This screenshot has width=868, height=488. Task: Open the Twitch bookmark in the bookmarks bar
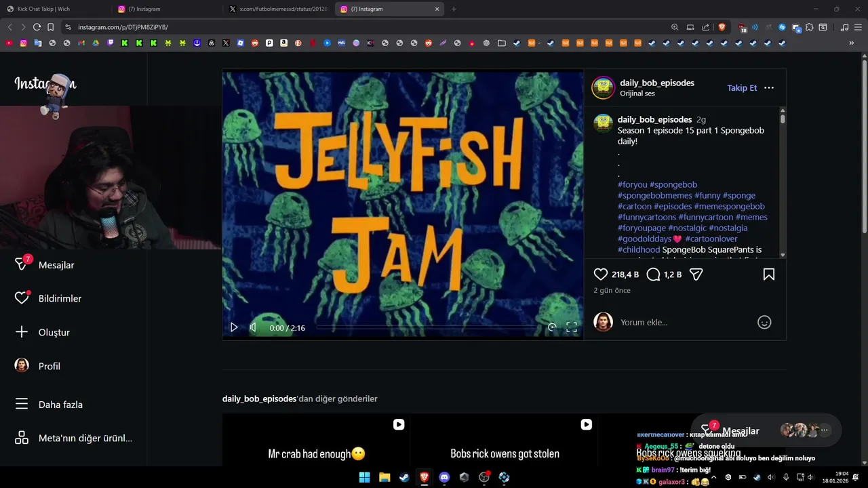tap(111, 43)
